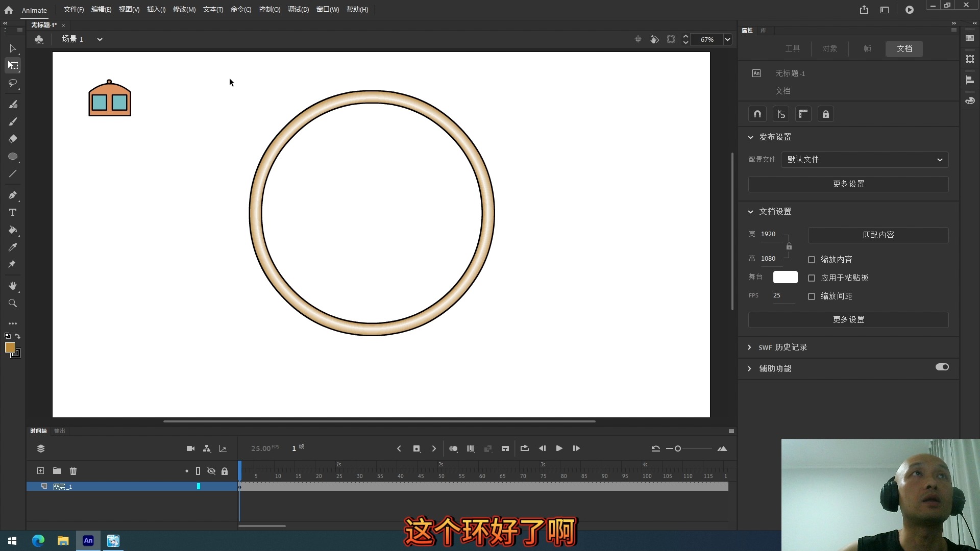
Task: Select the Eyedropper tool
Action: [13, 247]
